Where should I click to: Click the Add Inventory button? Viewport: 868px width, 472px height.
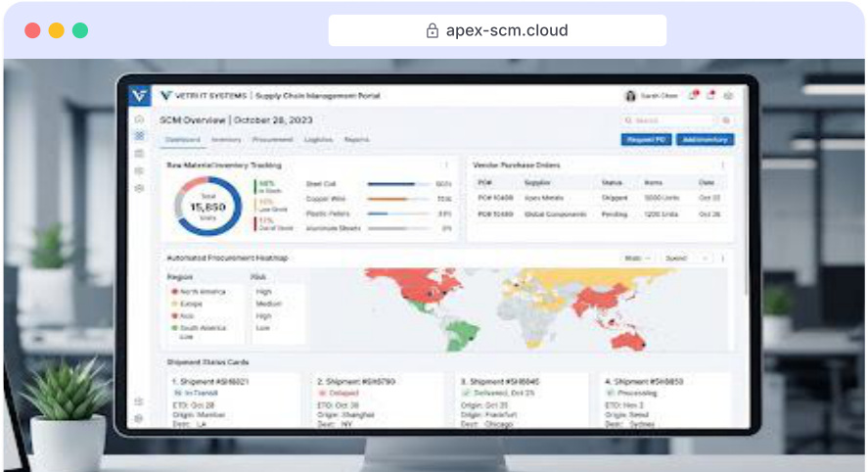[x=706, y=140]
